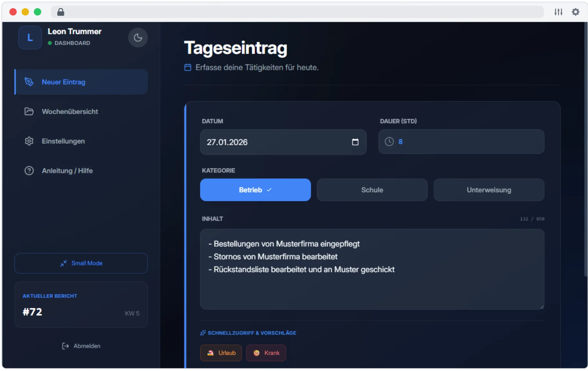
Task: Deselect the active Betrieb category
Action: pyautogui.click(x=255, y=190)
